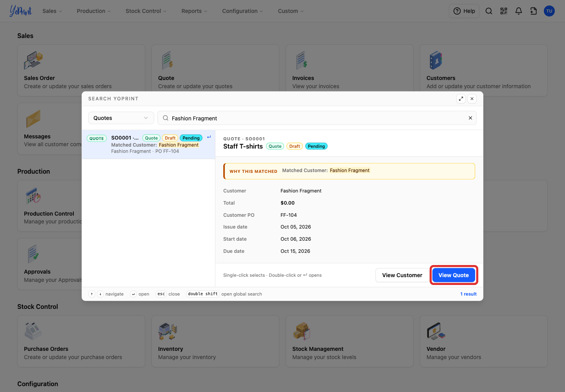This screenshot has width=565, height=392.
Task: Expand the Quotes search filter dropdown
Action: point(121,118)
